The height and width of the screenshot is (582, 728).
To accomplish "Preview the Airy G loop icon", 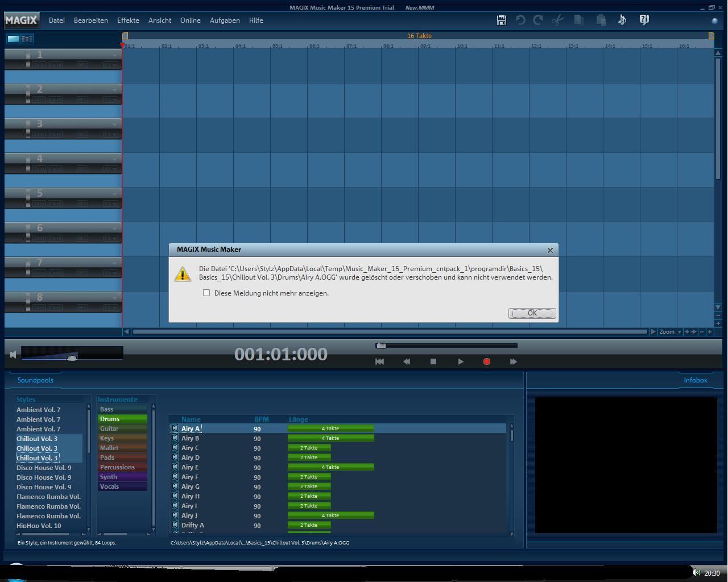I will coord(175,487).
